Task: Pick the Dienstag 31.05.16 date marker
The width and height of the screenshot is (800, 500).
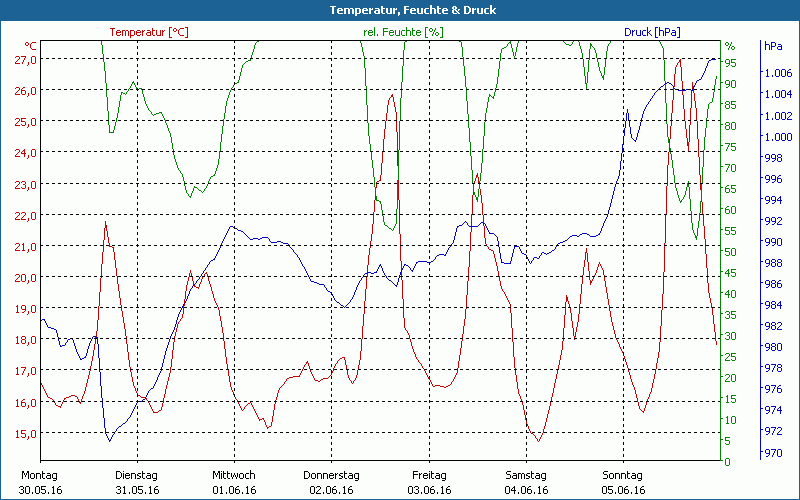Action: (137, 482)
